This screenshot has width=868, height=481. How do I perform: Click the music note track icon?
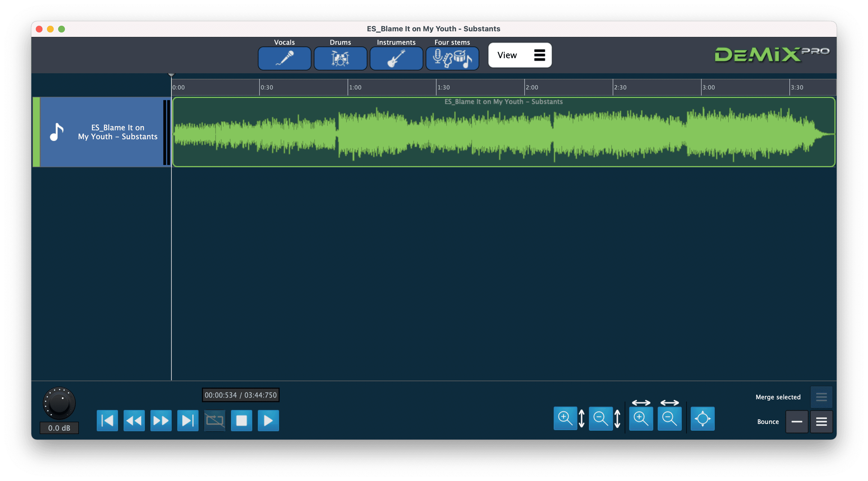tap(56, 132)
